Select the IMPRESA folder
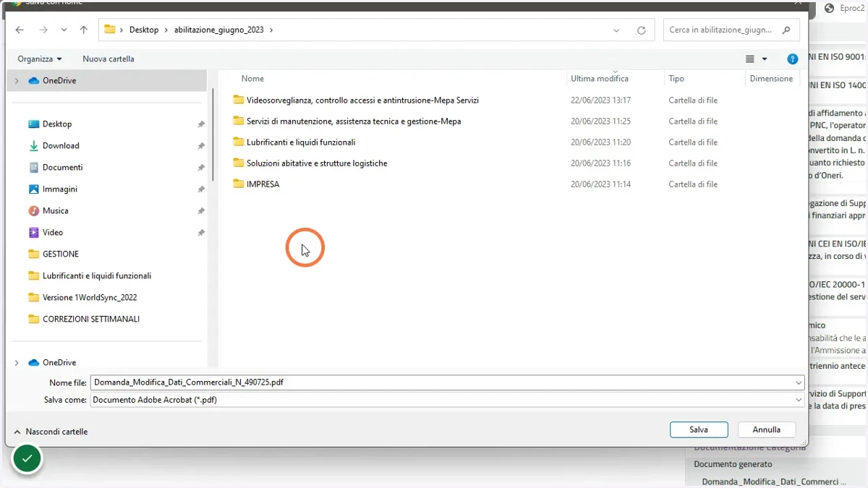 (x=263, y=184)
